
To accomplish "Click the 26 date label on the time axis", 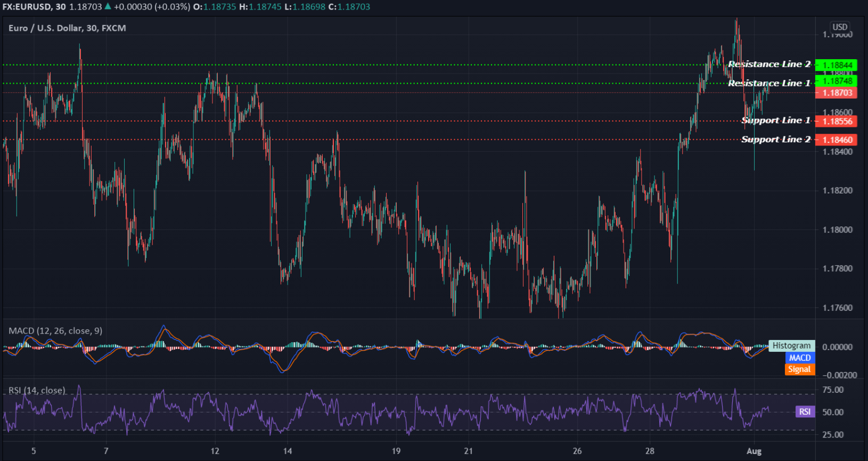I will (577, 451).
